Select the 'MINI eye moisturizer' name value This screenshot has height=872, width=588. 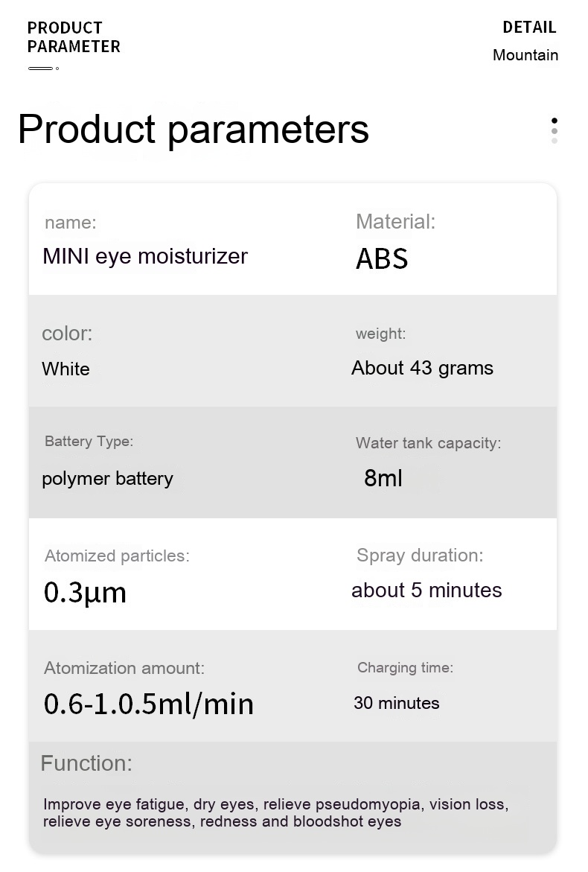click(x=145, y=256)
